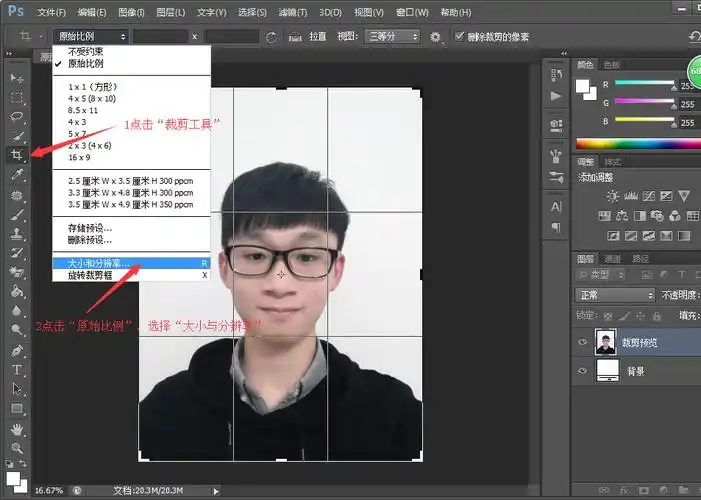Hide the 背景 layer eye
The height and width of the screenshot is (500, 701).
tap(582, 371)
